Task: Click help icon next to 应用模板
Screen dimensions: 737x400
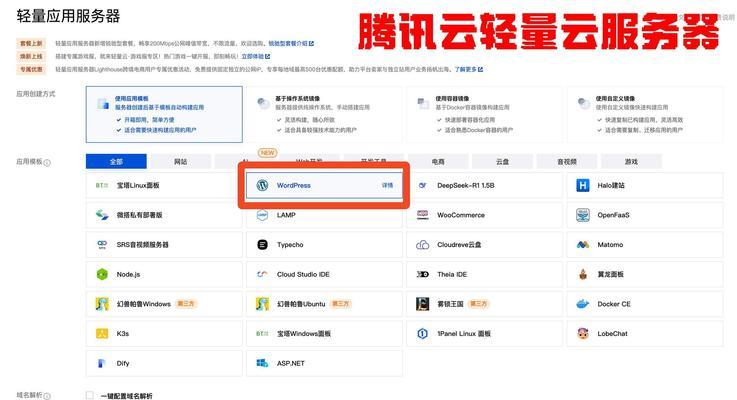Action: click(x=47, y=163)
